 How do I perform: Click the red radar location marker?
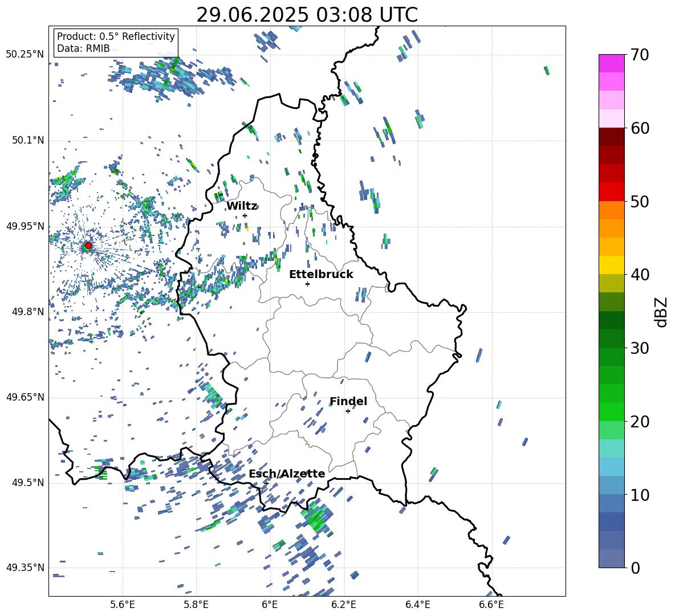coord(88,246)
